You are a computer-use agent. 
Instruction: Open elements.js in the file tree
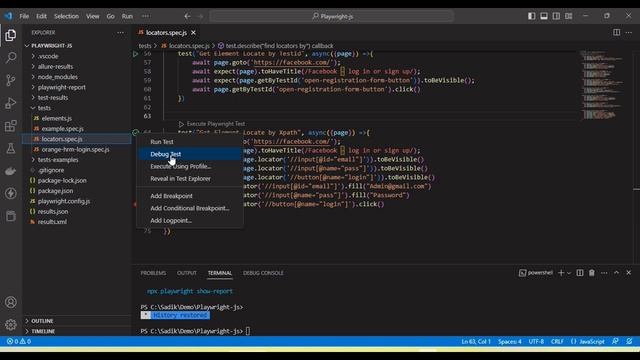[x=77, y=118]
